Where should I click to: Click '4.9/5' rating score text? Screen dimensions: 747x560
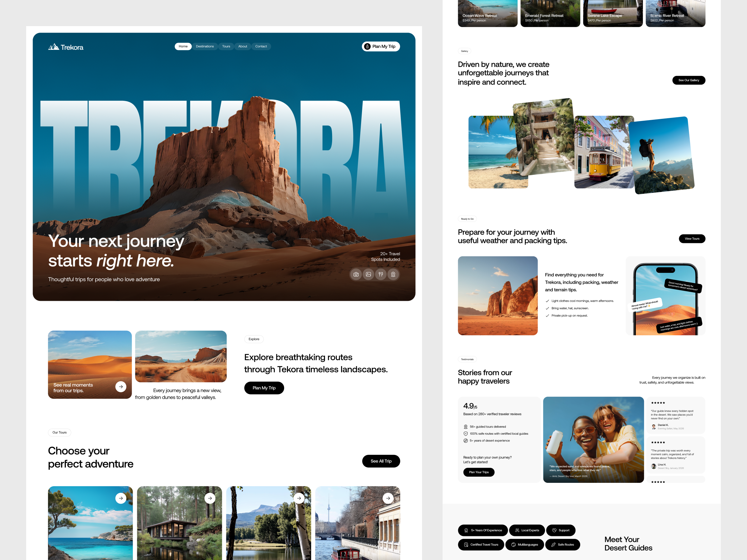470,406
